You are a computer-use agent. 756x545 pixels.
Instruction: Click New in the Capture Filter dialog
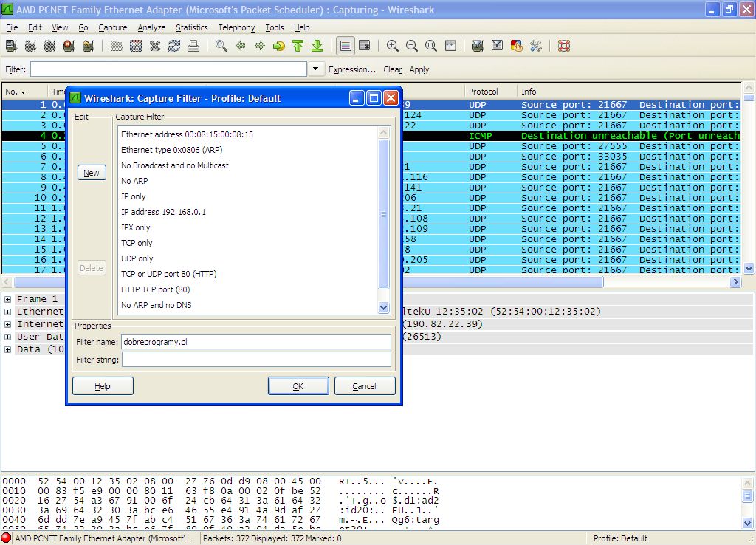tap(92, 173)
